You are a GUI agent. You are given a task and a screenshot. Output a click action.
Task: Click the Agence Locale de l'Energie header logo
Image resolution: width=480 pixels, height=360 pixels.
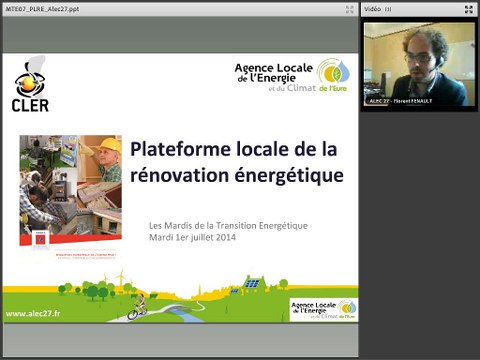pos(292,76)
